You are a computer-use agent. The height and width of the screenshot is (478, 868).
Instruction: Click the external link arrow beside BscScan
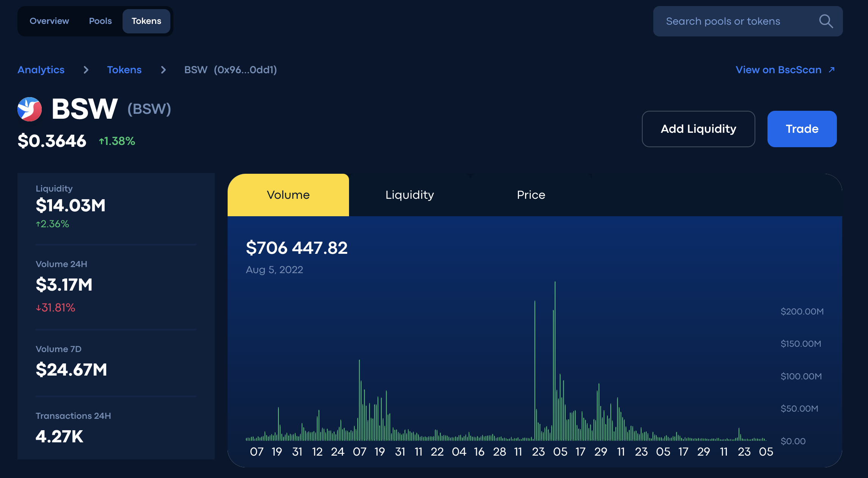click(832, 70)
